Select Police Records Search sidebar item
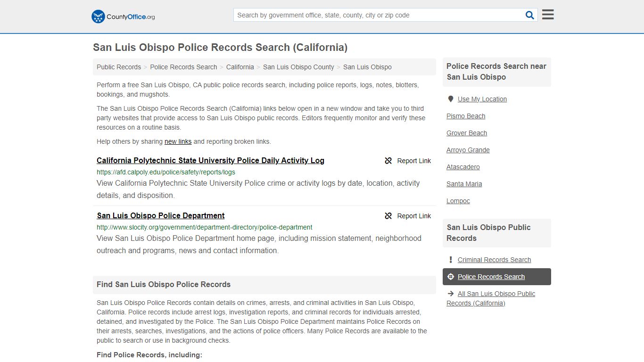Image resolution: width=644 pixels, height=362 pixels. click(x=497, y=277)
